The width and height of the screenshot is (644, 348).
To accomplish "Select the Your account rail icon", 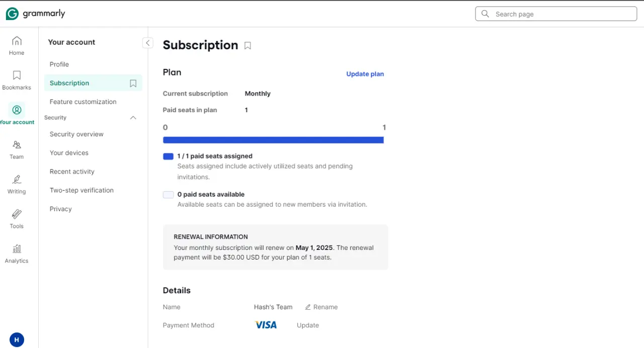I will (17, 110).
